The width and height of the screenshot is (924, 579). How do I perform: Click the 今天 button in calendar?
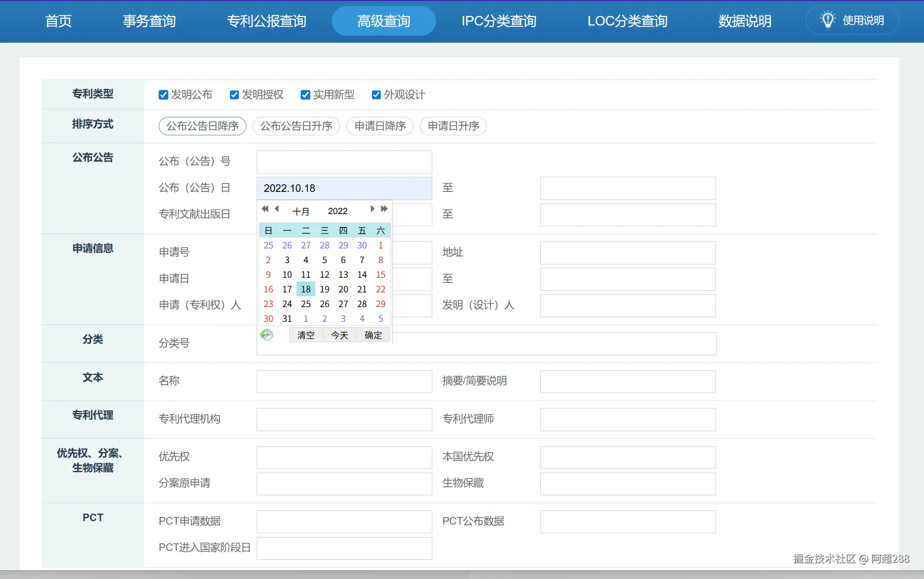(x=339, y=335)
